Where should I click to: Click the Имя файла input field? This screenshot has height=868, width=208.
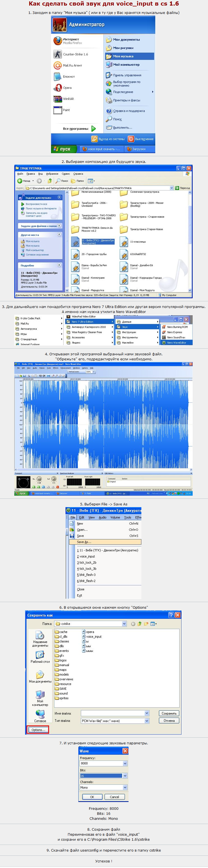coord(113,713)
